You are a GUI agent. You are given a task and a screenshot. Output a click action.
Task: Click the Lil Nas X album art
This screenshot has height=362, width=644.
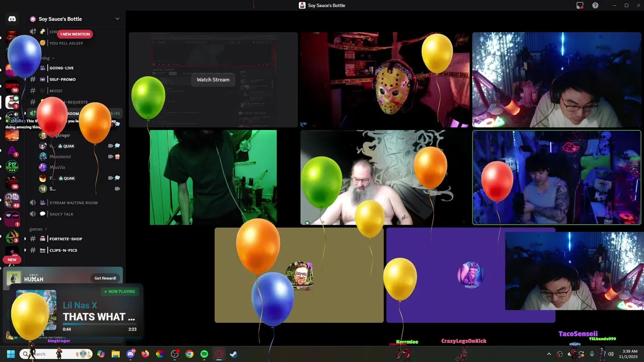tap(36, 310)
